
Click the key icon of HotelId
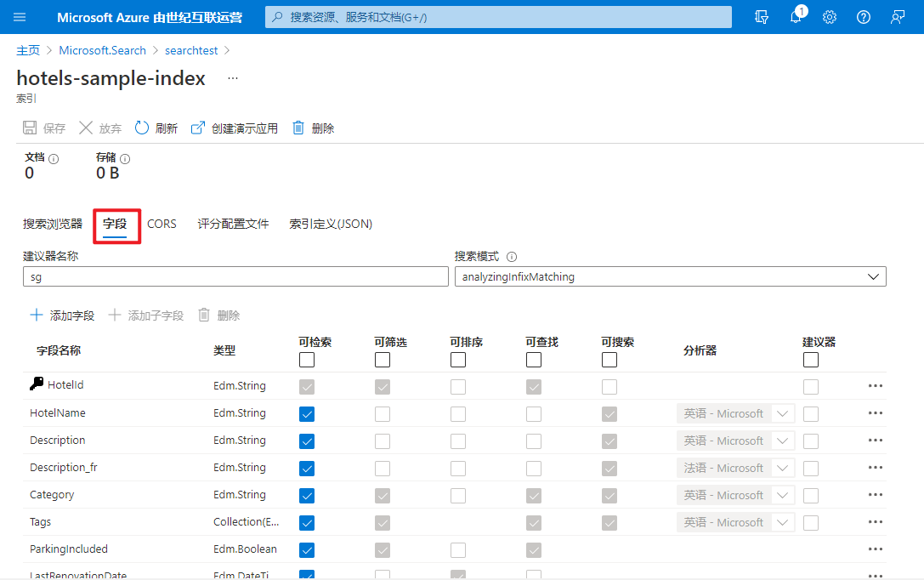pyautogui.click(x=37, y=384)
